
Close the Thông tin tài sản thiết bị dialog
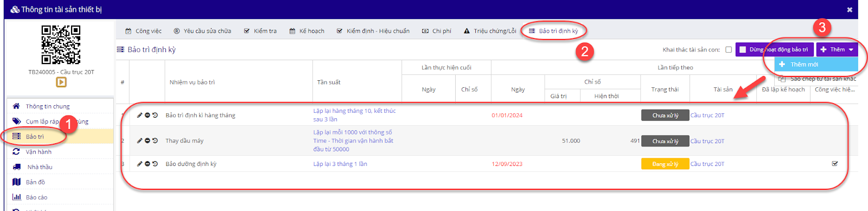[x=850, y=9]
